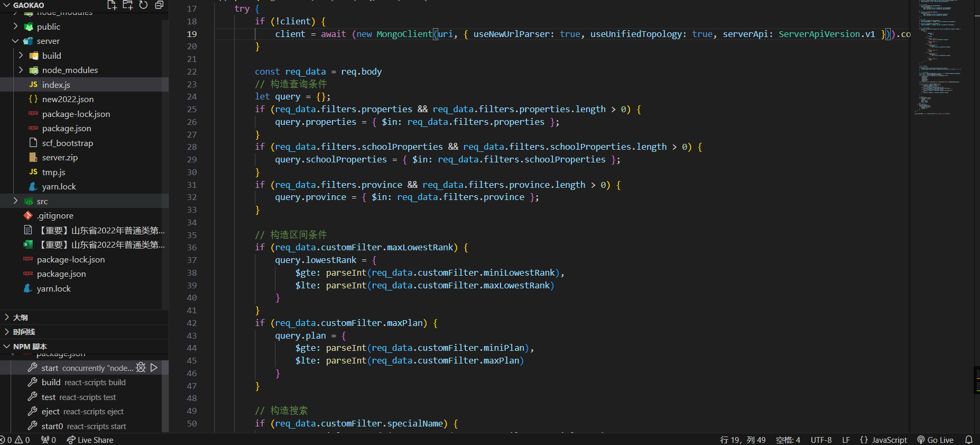Open notifications with bell icon

click(968, 440)
